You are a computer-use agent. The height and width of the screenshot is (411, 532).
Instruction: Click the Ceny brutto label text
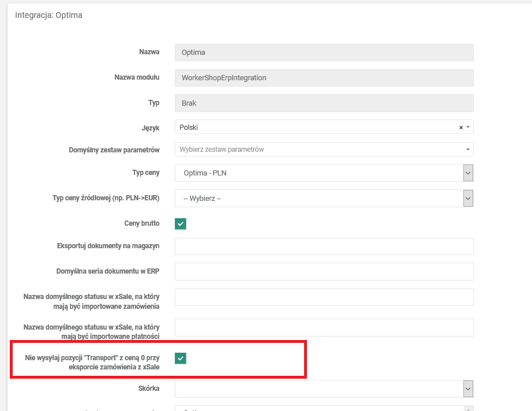tap(141, 223)
